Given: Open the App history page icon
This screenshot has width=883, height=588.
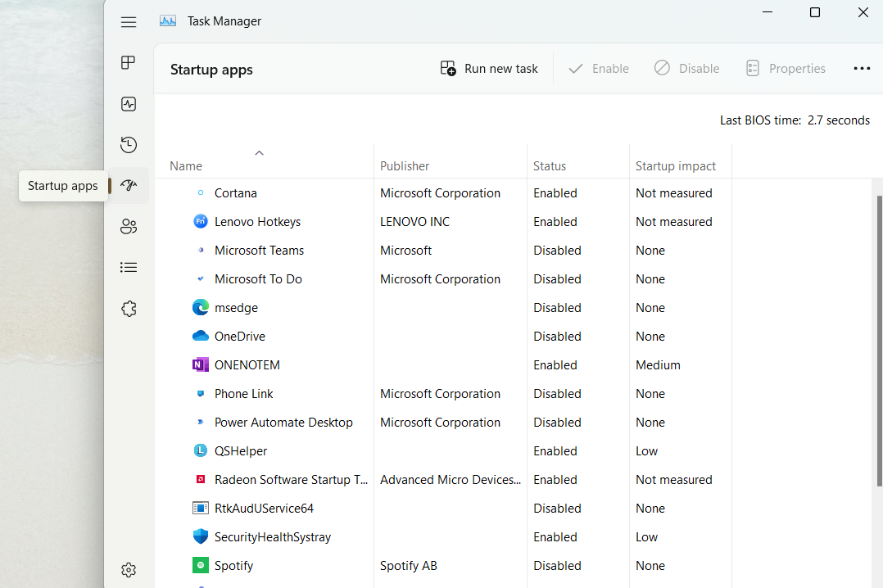Looking at the screenshot, I should tap(129, 145).
